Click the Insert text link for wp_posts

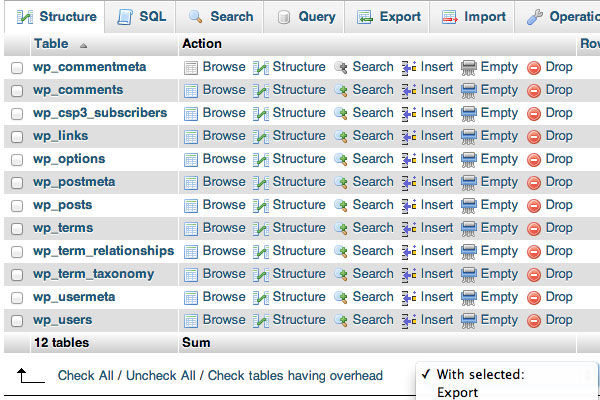437,205
